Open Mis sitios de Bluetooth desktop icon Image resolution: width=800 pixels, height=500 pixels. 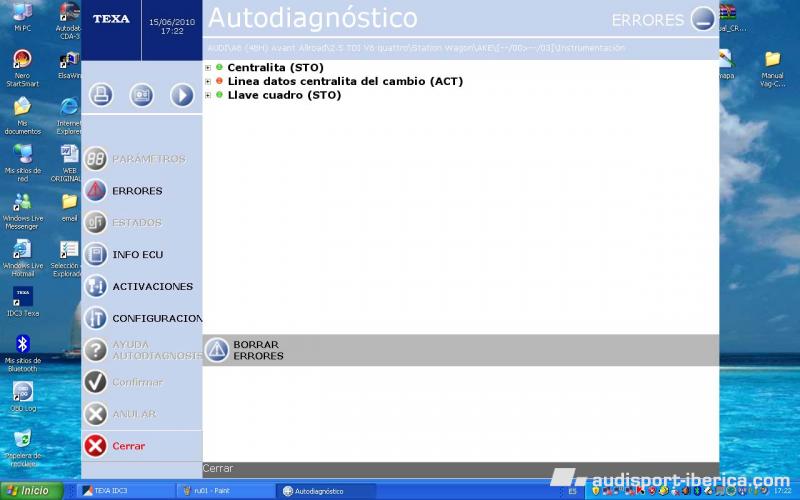pyautogui.click(x=22, y=353)
